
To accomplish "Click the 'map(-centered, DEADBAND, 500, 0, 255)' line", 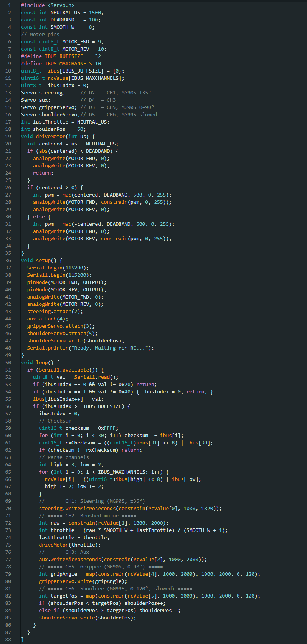I will click(x=104, y=224).
